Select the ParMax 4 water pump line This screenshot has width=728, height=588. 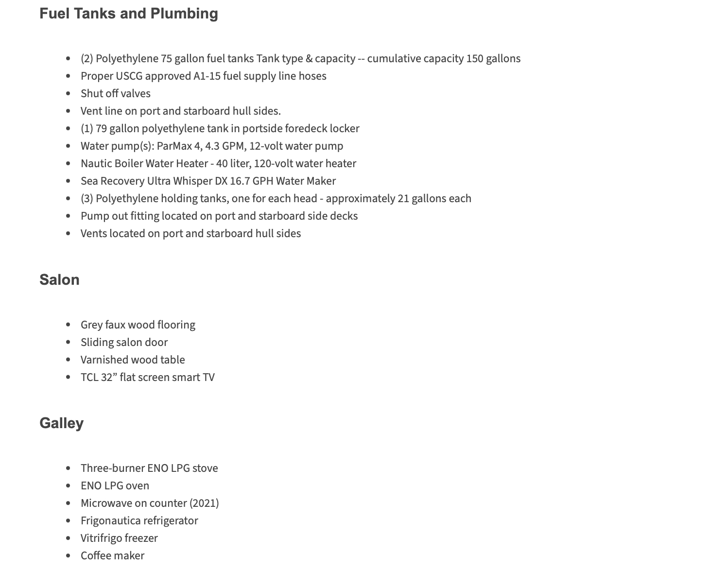211,146
